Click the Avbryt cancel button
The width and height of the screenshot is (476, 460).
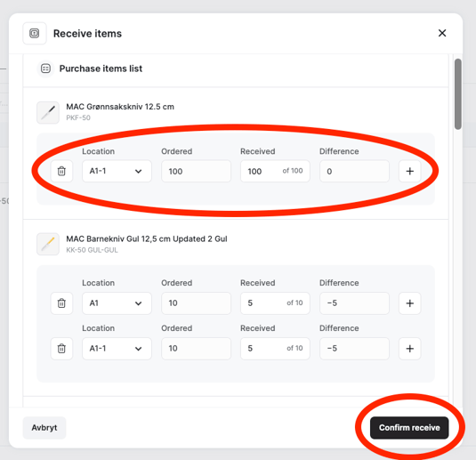[x=44, y=427]
